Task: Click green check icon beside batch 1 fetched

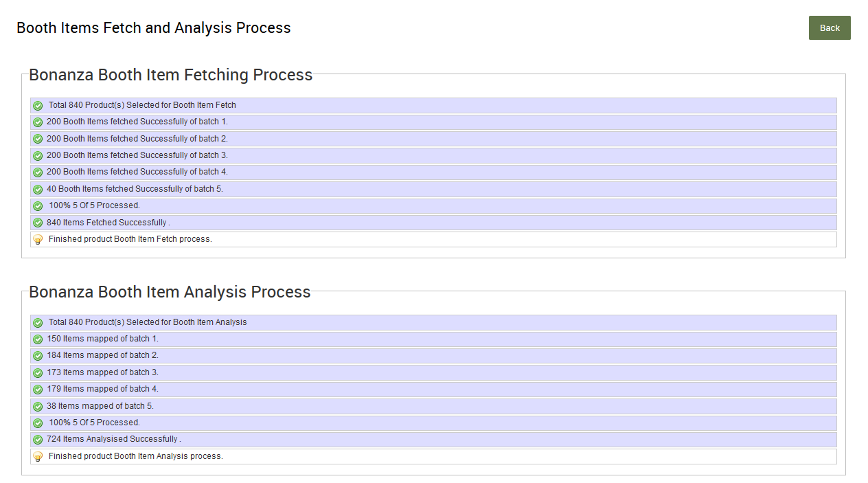Action: click(x=38, y=122)
